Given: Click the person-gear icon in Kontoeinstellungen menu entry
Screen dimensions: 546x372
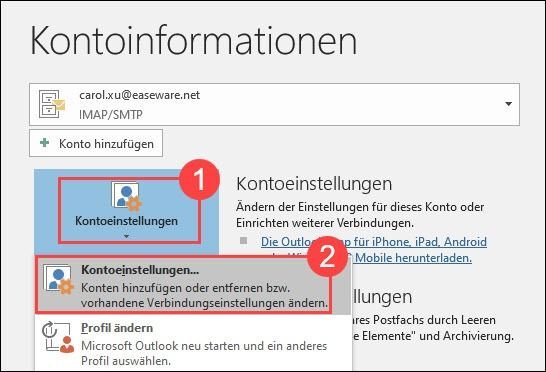Looking at the screenshot, I should click(58, 279).
